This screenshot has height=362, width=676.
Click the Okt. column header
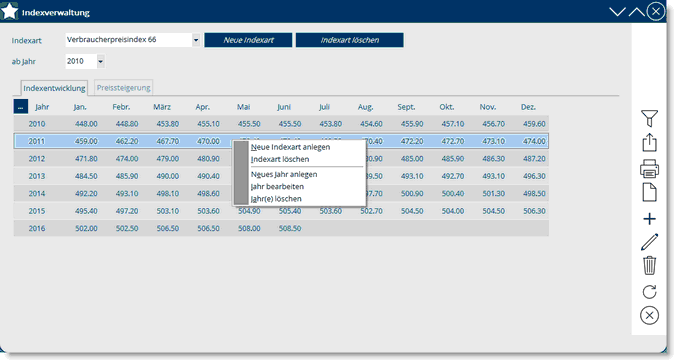pos(447,107)
